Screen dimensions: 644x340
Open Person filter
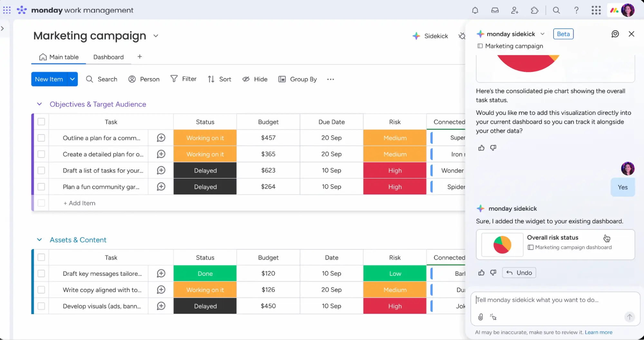[x=144, y=79]
